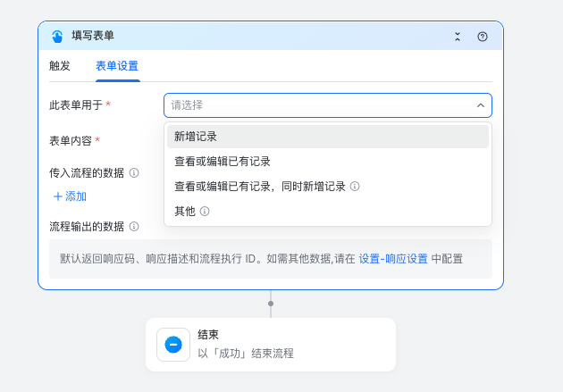The width and height of the screenshot is (563, 392).
Task: Click info icon beside 同时新增记录 option
Action: click(x=355, y=187)
